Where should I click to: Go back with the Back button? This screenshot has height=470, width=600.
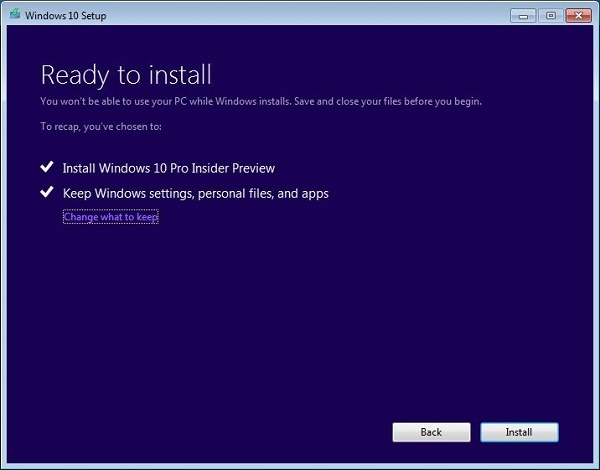click(x=431, y=432)
